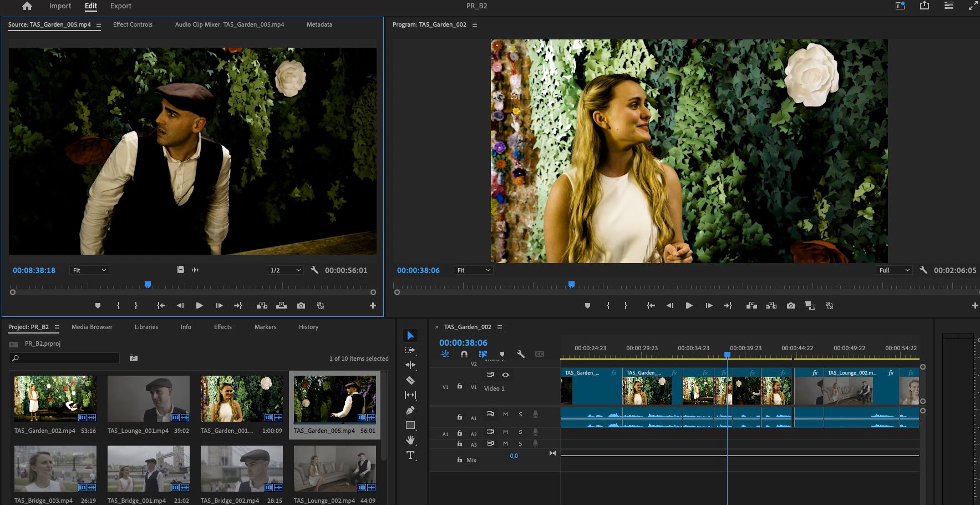Toggle Linked Selection in Timeline

[483, 354]
